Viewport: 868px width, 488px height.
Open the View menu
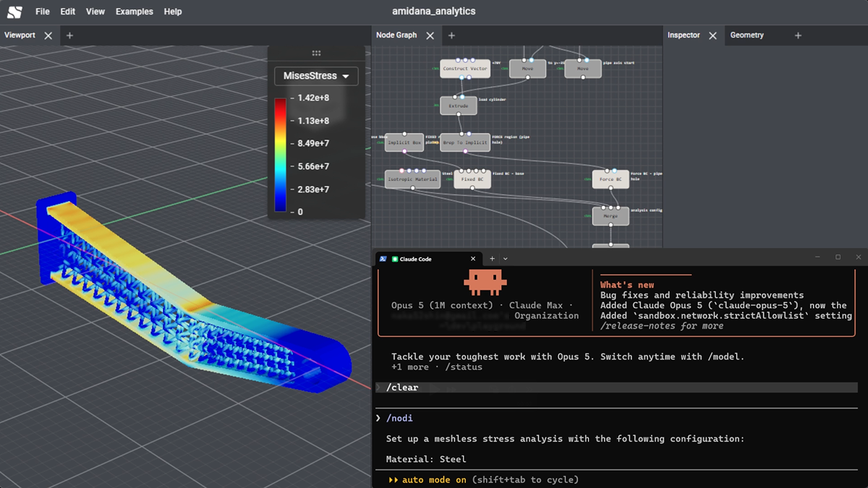pyautogui.click(x=95, y=12)
